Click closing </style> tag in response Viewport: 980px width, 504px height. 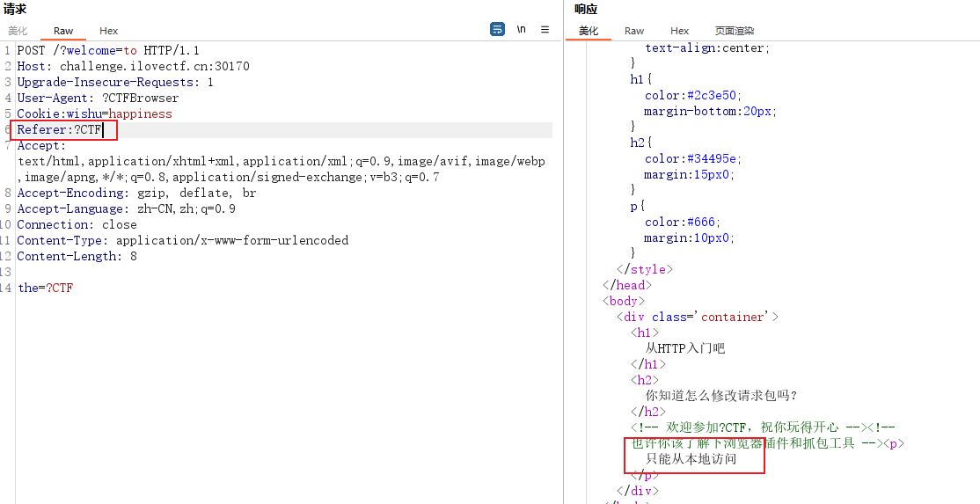(644, 269)
